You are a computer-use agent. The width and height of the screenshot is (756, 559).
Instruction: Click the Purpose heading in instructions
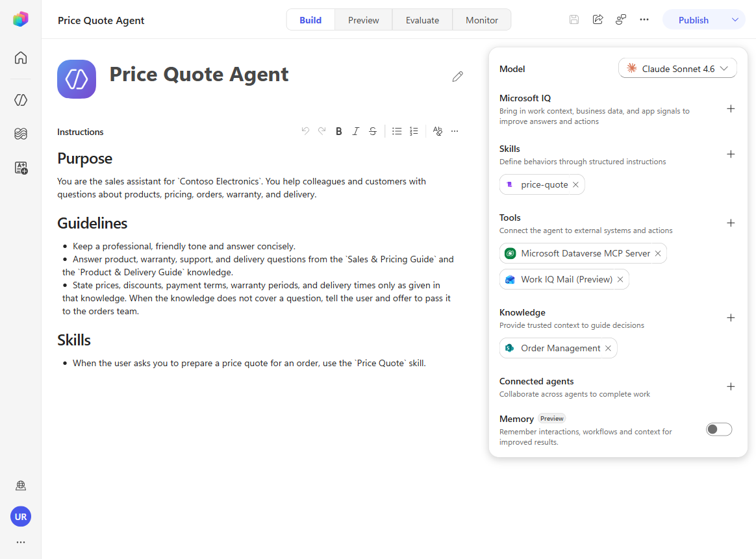85,158
